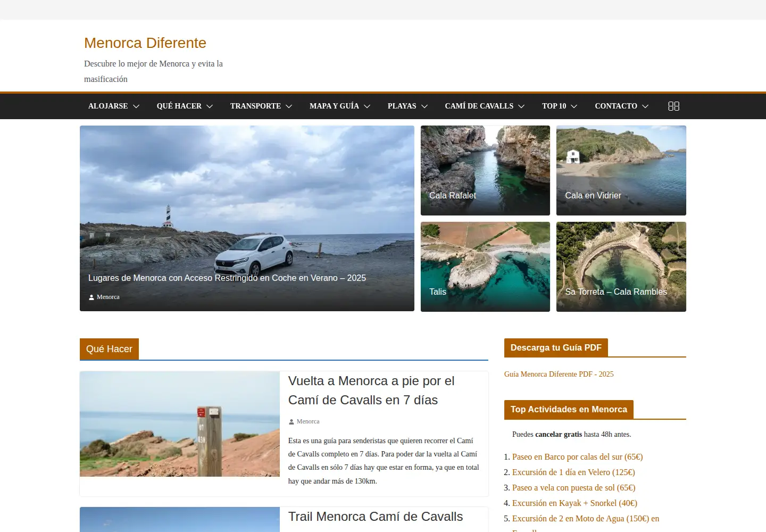Click author icon beside Menorca under Vuelta article

pyautogui.click(x=292, y=422)
